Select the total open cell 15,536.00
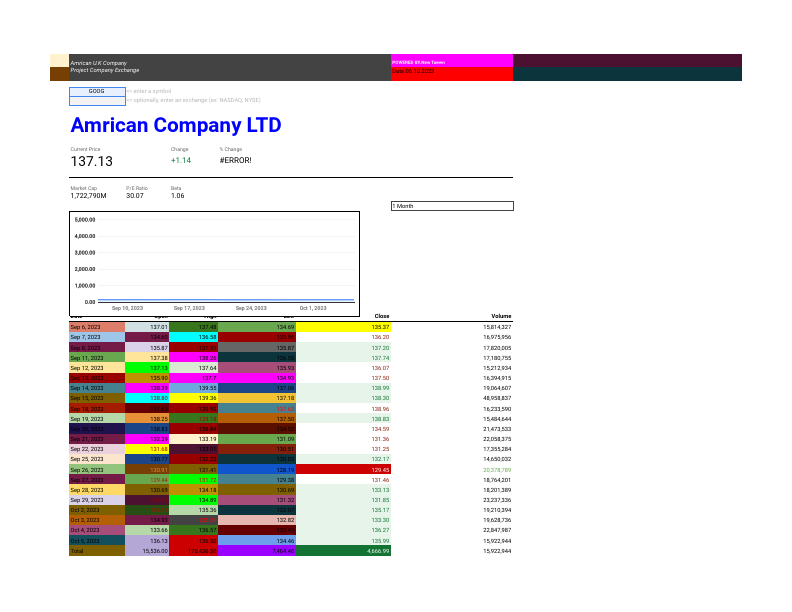This screenshot has height=612, width=792. tap(147, 551)
